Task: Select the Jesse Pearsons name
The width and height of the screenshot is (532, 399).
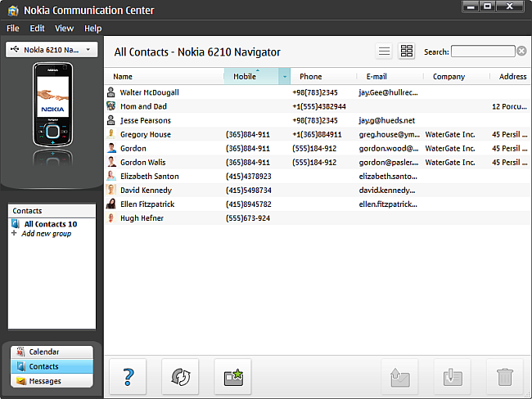Action: coord(146,120)
